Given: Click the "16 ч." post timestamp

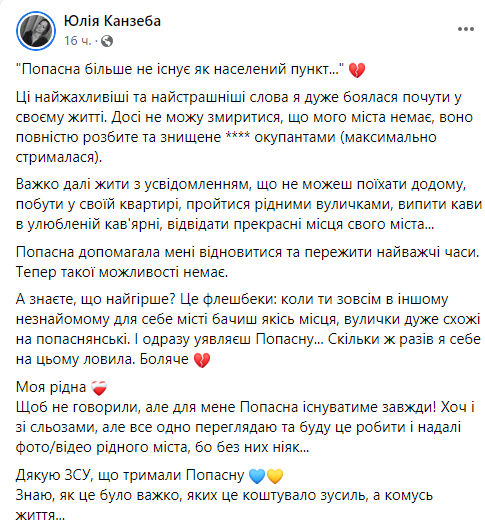Looking at the screenshot, I should (x=78, y=41).
